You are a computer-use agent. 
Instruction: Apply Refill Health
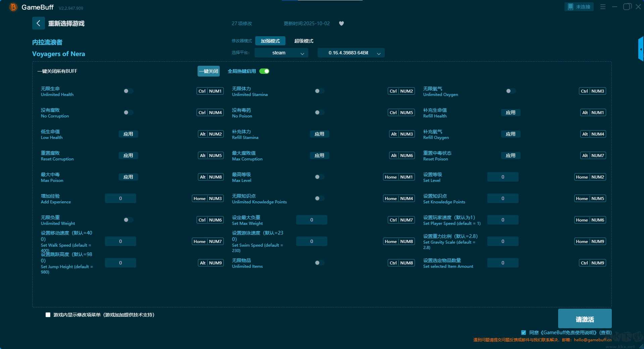pos(511,112)
